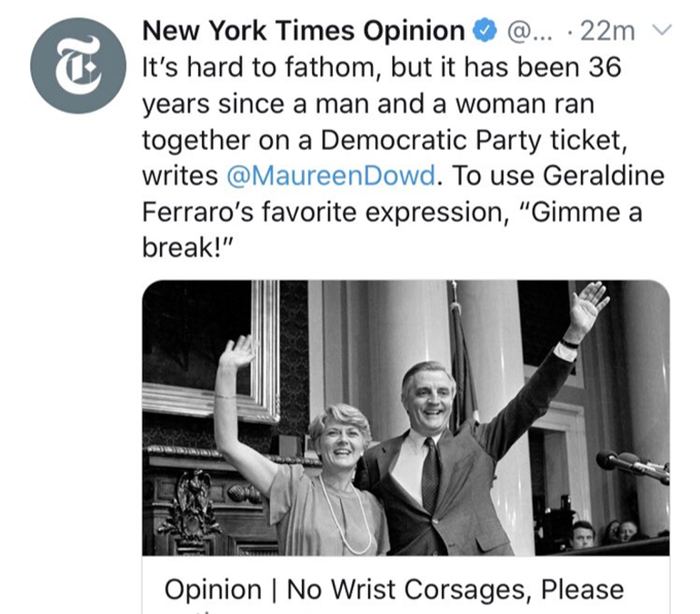The image size is (700, 614).
Task: Open the tweet's 22m timestamp
Action: 606,31
